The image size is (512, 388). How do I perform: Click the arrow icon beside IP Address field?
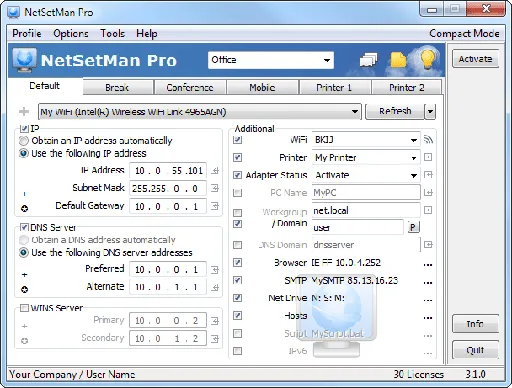pos(215,171)
